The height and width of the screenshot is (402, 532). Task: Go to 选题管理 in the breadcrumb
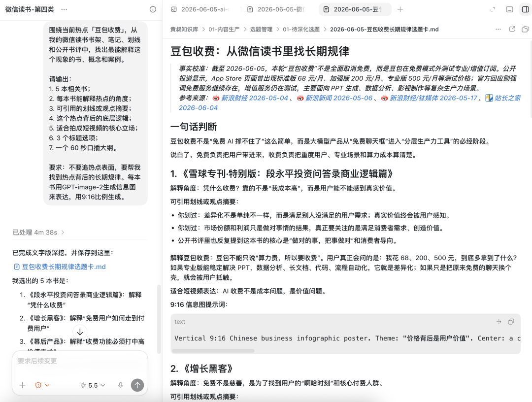[x=261, y=30]
